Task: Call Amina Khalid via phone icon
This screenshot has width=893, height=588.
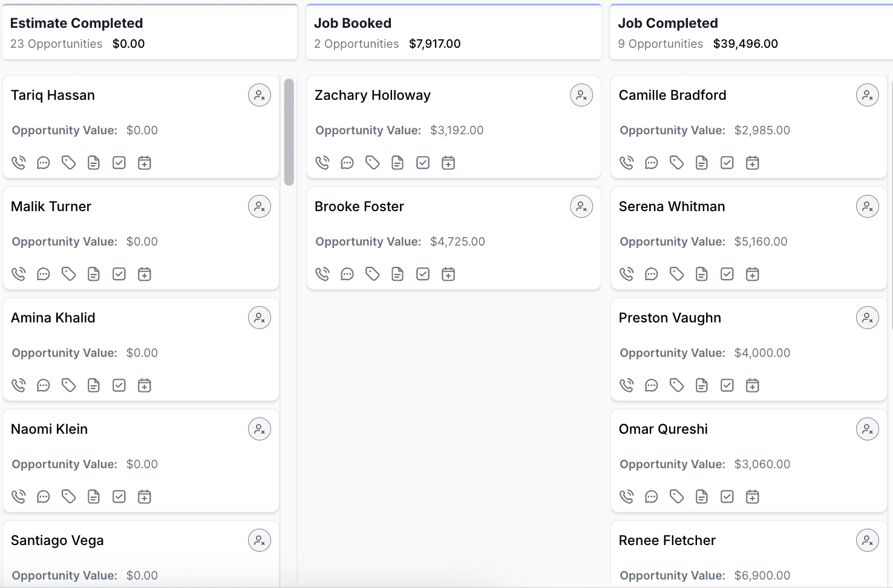Action: pos(19,385)
